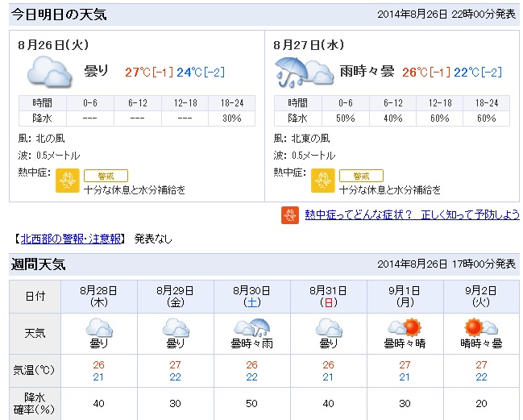523x420 pixels.
Task: Click the 27℃ high temperature for 8月26日
Action: [x=138, y=72]
